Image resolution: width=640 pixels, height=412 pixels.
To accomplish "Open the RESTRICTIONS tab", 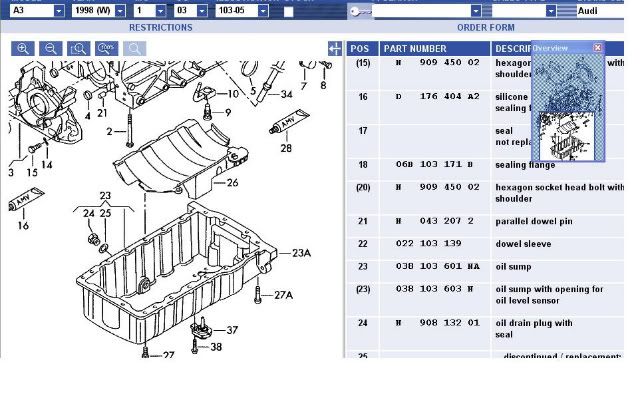I will click(x=161, y=27).
